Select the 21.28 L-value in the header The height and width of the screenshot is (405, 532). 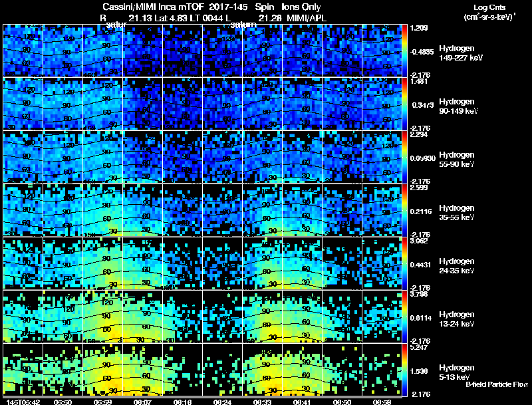270,18
